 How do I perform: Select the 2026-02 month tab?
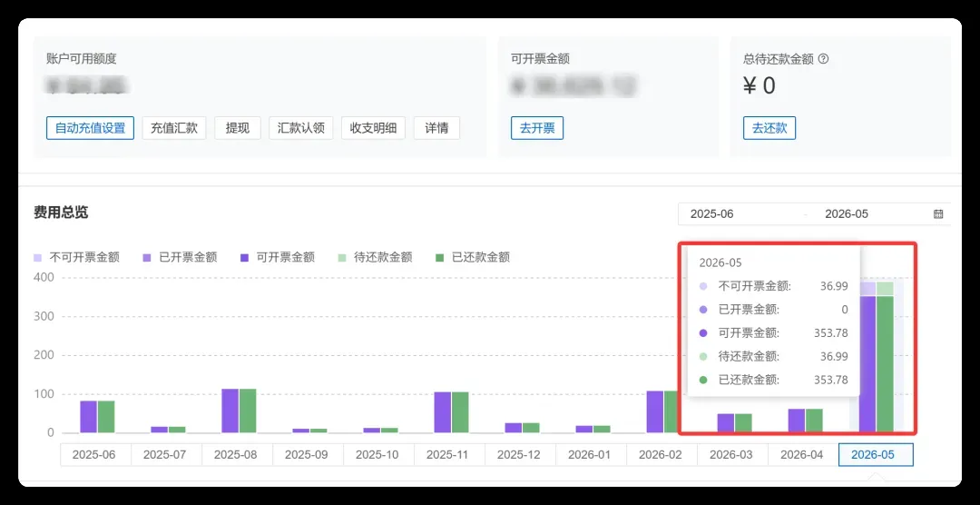[x=661, y=455]
